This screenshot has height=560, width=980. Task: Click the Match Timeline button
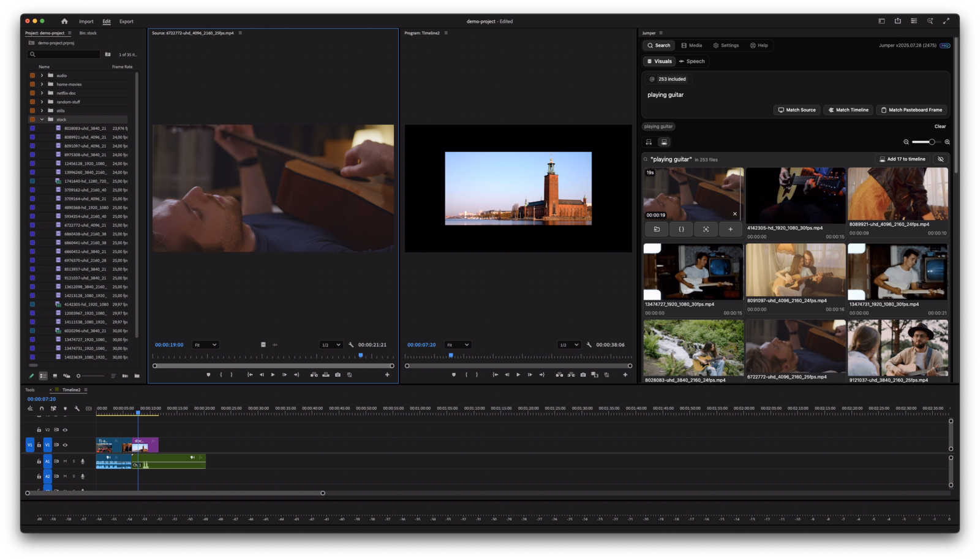pyautogui.click(x=848, y=110)
